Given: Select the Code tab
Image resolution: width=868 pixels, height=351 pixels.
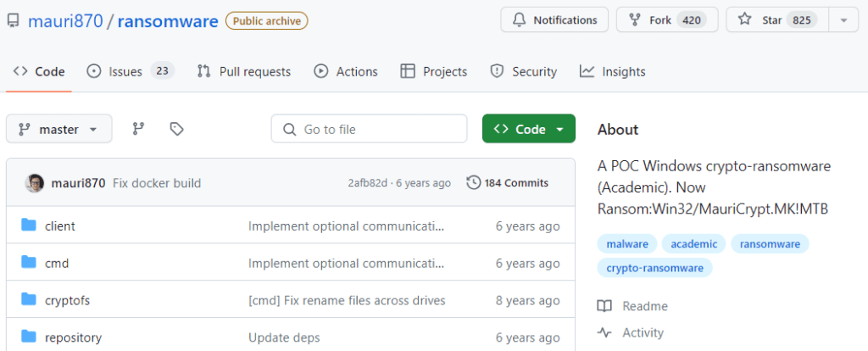Looking at the screenshot, I should click(x=39, y=71).
